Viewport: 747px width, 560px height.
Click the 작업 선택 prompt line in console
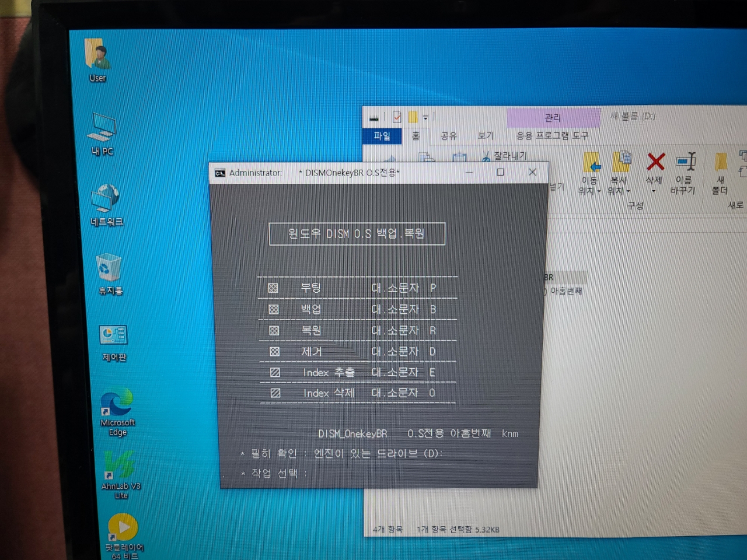click(274, 473)
